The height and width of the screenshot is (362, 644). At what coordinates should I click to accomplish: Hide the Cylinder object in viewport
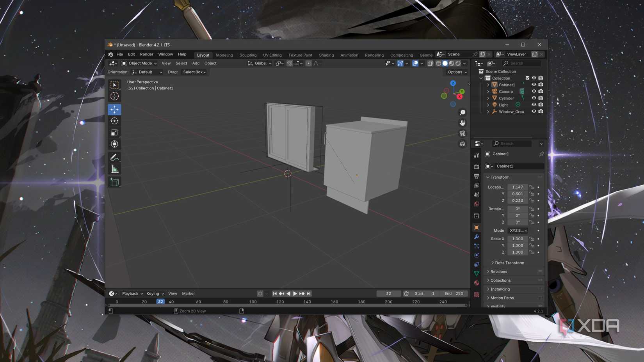(534, 98)
